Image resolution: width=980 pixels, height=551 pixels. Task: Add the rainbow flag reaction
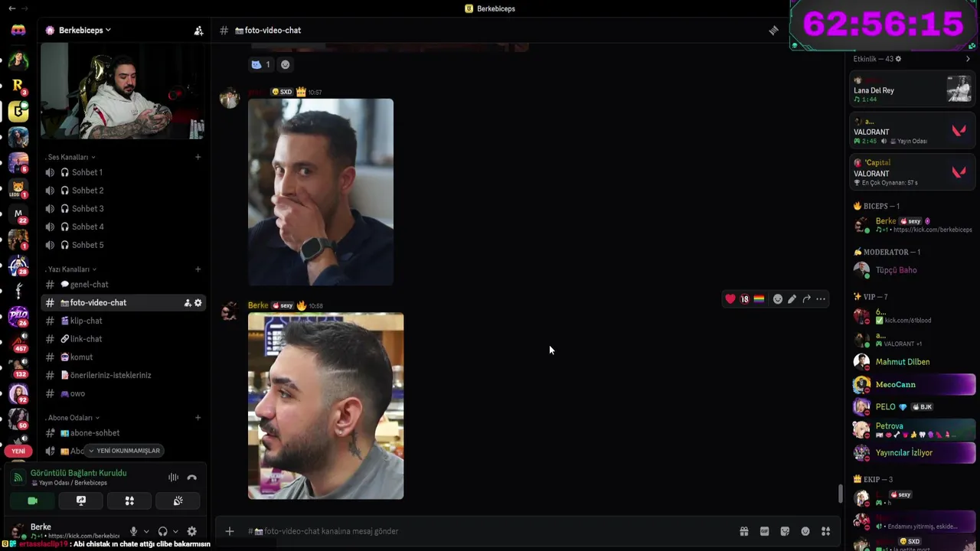759,299
